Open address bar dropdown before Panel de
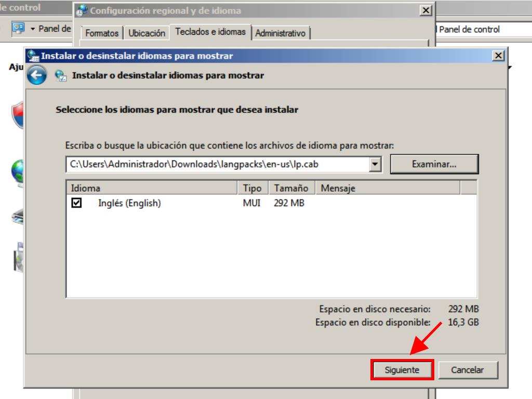532x399 pixels. pyautogui.click(x=33, y=29)
